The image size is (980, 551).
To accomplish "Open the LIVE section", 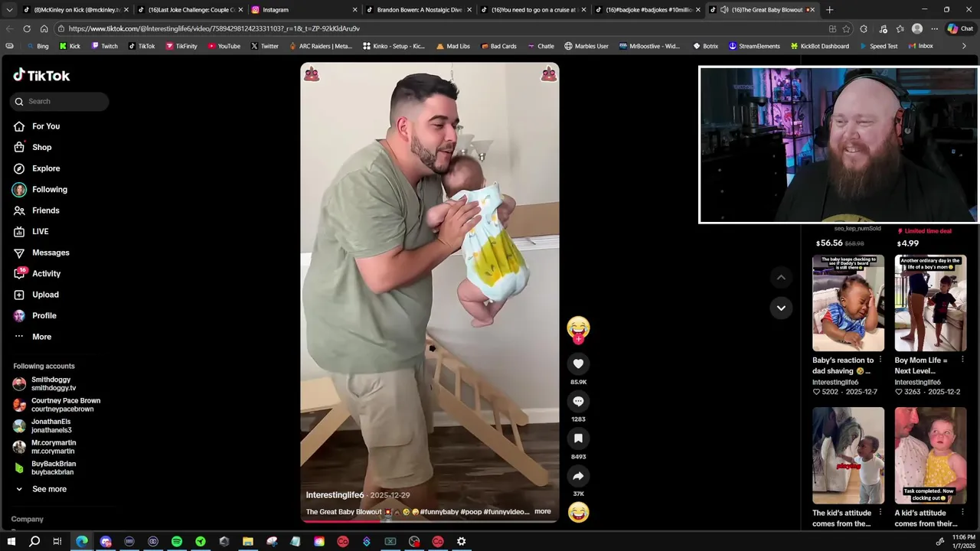I will point(40,231).
